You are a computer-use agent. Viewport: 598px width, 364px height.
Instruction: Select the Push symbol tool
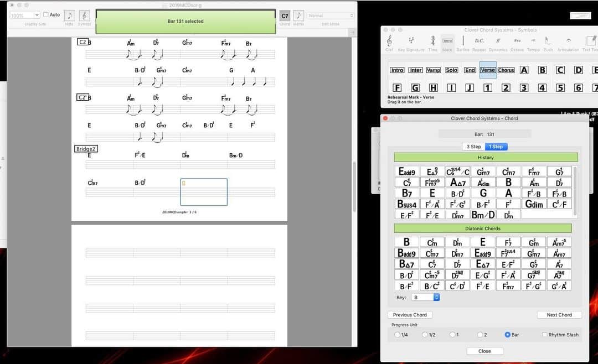pos(548,43)
